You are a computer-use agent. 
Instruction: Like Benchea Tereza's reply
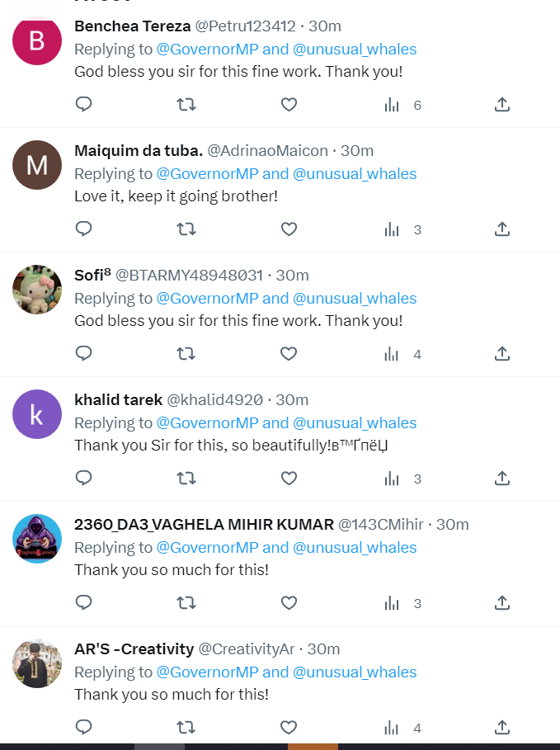coord(289,105)
